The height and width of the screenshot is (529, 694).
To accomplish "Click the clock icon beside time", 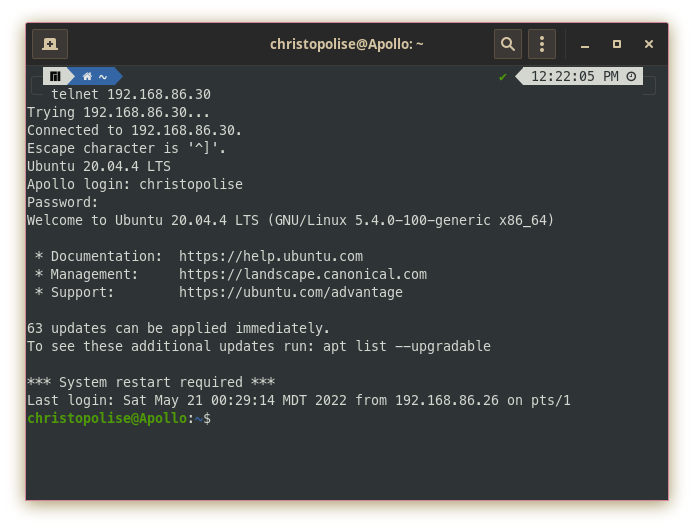I will click(x=631, y=77).
